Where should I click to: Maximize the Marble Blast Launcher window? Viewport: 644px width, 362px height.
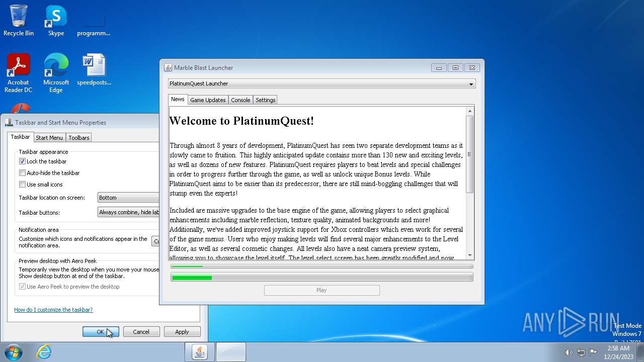point(455,68)
